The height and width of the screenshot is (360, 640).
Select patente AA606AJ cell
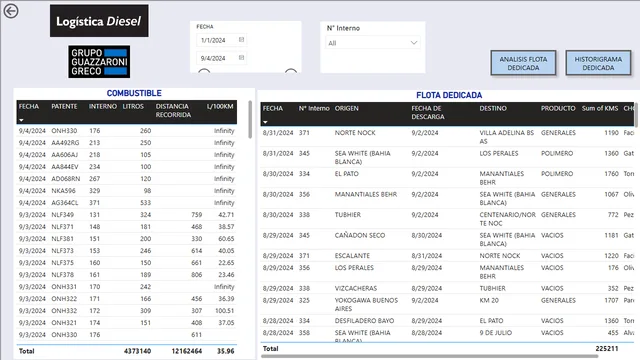coord(64,155)
